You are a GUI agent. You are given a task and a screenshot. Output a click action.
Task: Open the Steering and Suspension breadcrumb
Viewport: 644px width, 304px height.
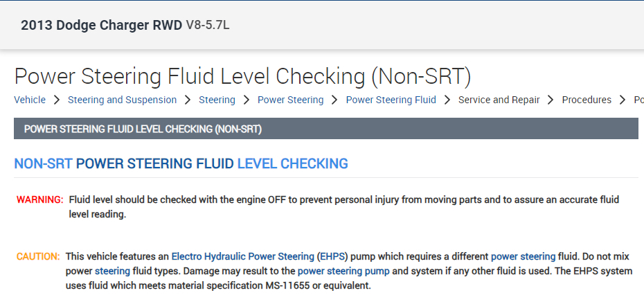coord(122,100)
